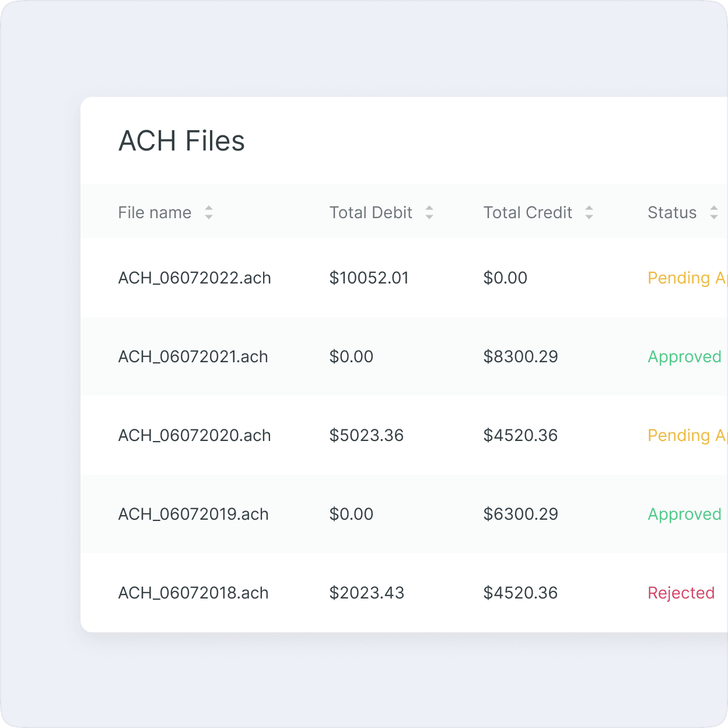Click the Rejected status label
728x728 pixels.
coord(681,593)
